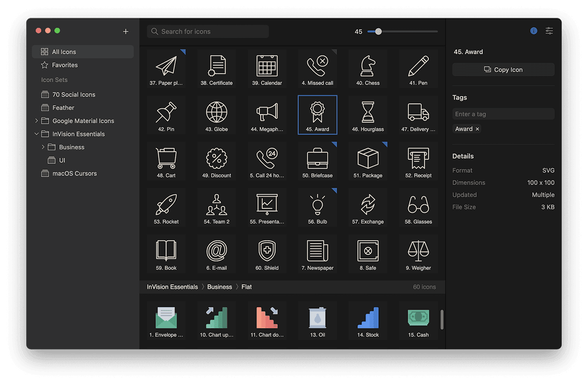
Task: Select the Receipt icon
Action: tap(418, 161)
